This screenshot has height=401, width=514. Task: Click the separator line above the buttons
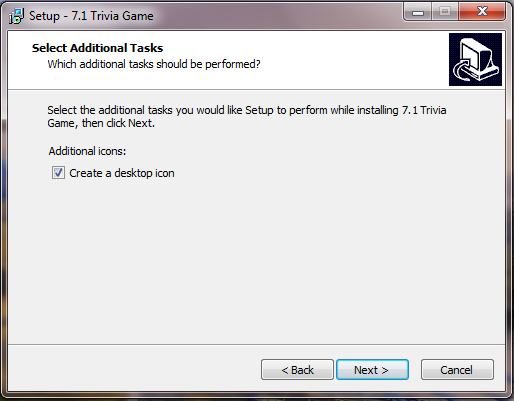(x=257, y=344)
